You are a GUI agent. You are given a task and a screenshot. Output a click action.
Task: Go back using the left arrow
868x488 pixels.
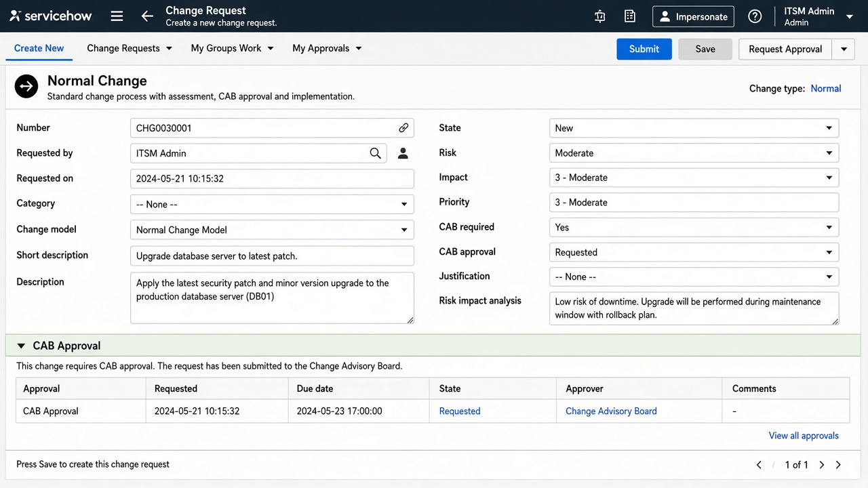[147, 16]
